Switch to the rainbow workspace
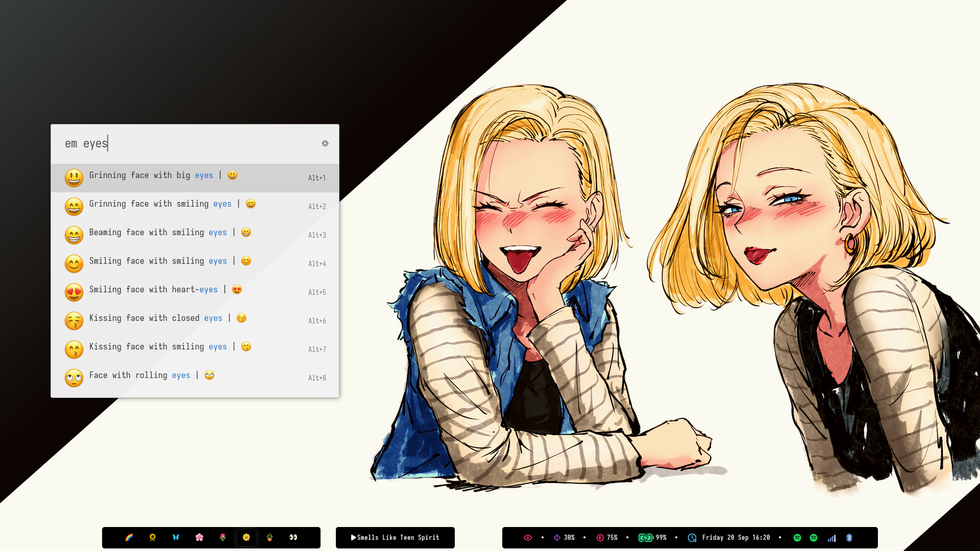Screen dimensions: 980x551 pos(129,537)
